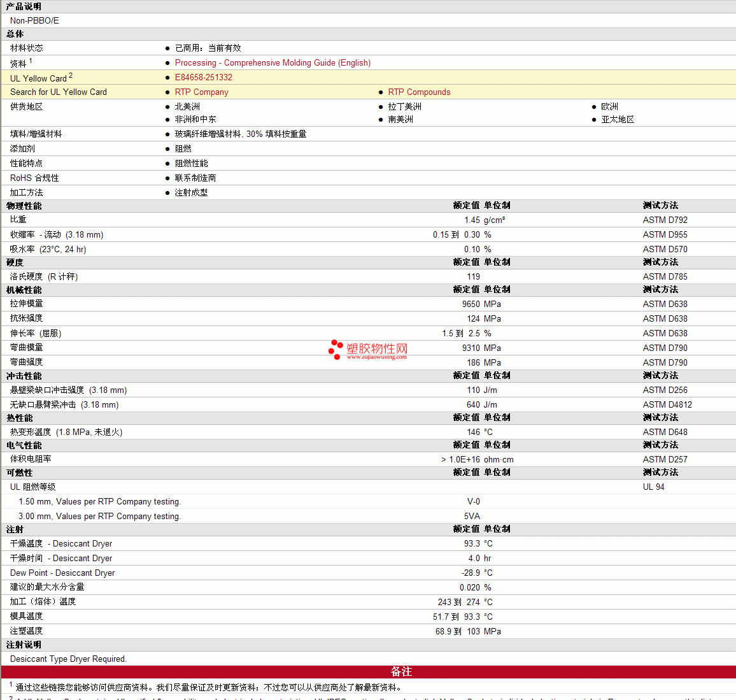Click the max moisture content value 0.020
The image size is (736, 700).
tap(470, 587)
